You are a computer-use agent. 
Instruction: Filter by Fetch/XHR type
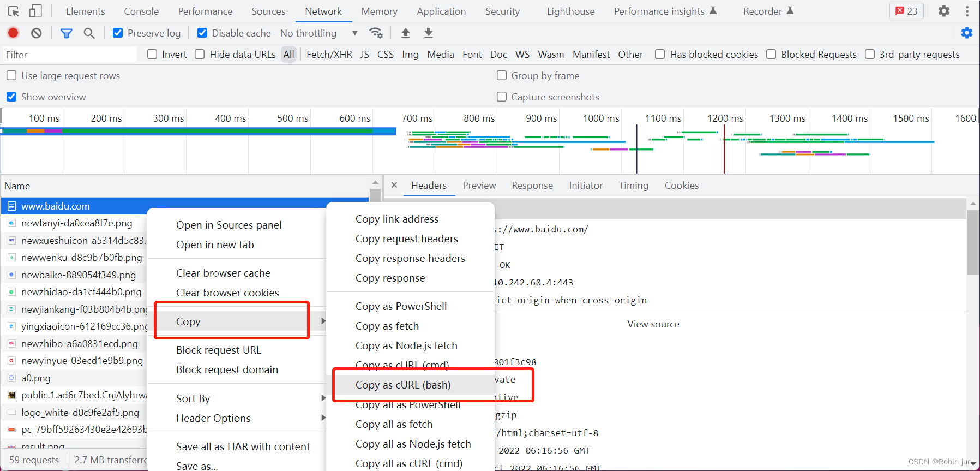click(x=329, y=54)
